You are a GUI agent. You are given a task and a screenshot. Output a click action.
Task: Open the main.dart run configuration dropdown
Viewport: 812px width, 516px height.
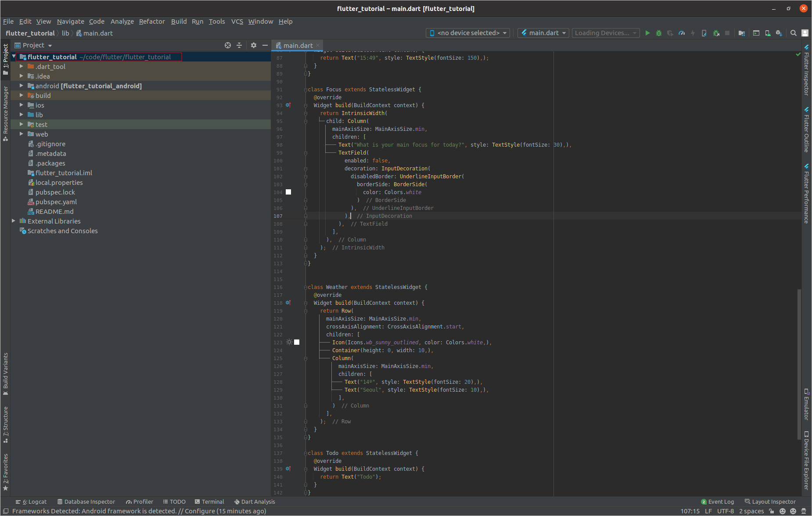(x=543, y=33)
